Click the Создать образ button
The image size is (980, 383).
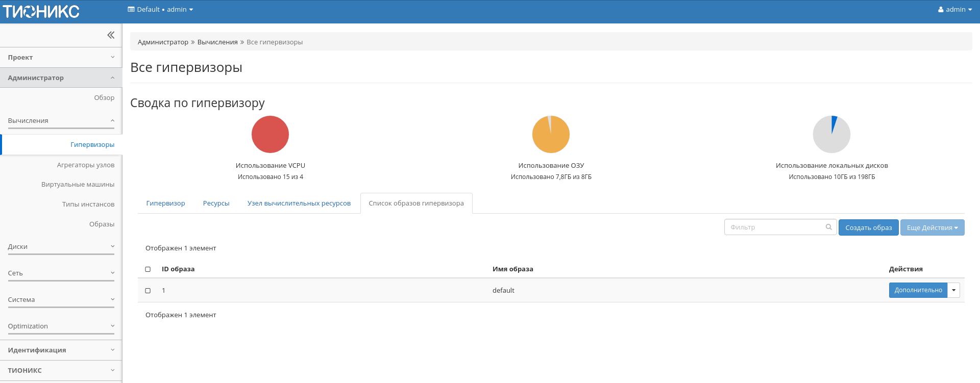tap(868, 227)
